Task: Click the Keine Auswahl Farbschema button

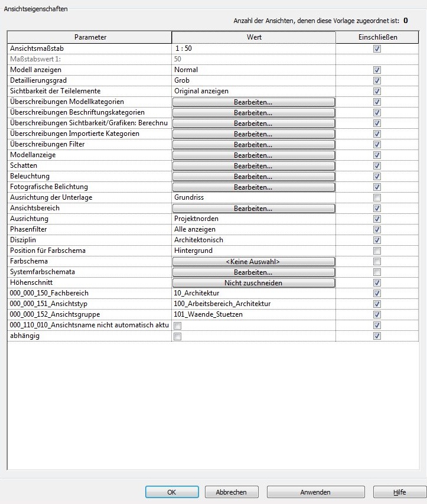Action: [253, 262]
